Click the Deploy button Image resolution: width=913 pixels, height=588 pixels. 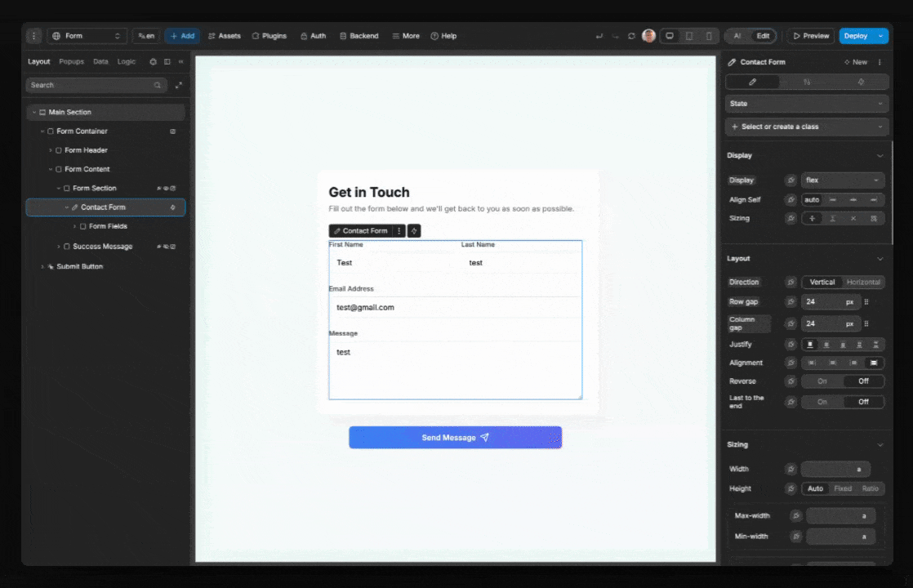857,35
